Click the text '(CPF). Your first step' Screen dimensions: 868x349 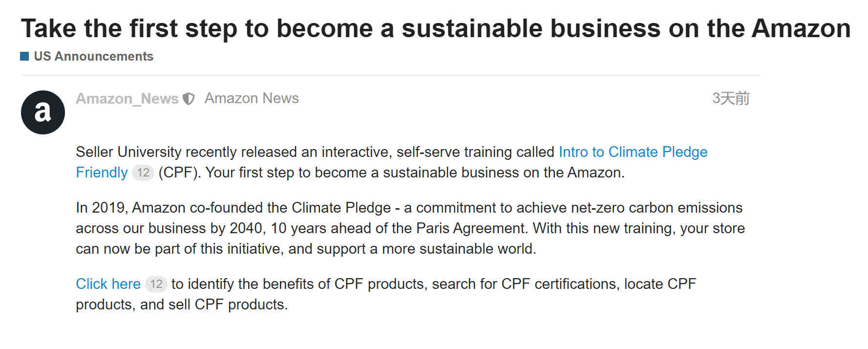pos(233,173)
